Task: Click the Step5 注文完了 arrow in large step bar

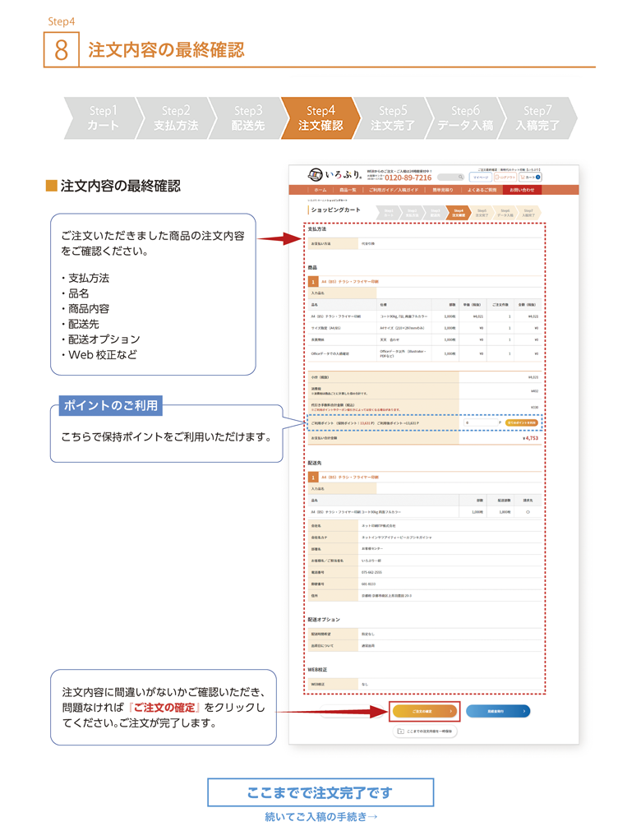Action: tap(393, 118)
